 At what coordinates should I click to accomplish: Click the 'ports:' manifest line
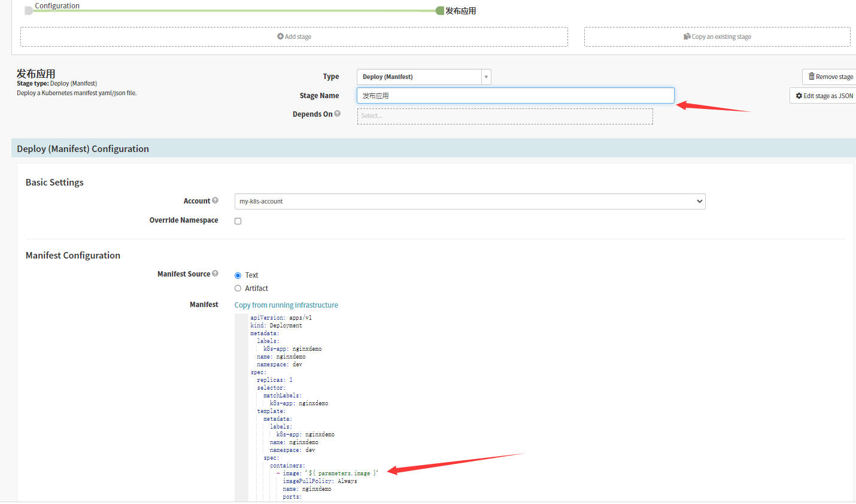[292, 497]
